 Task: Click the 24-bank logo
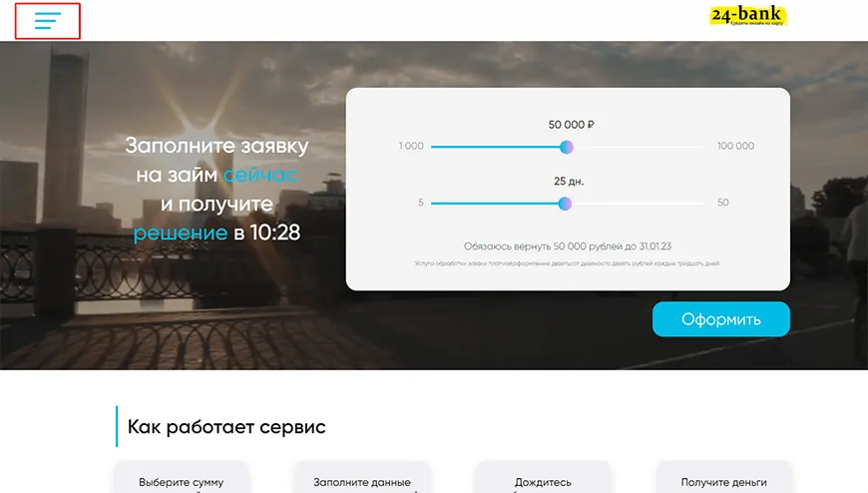[748, 16]
